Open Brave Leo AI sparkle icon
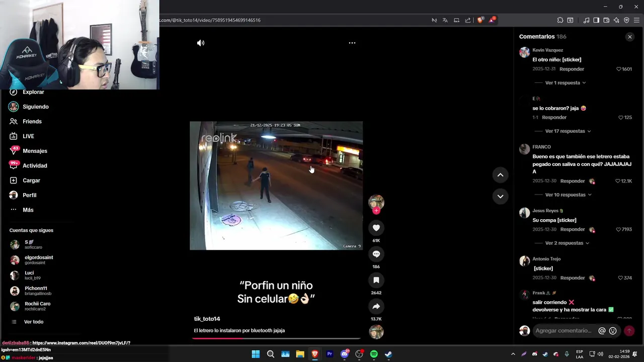This screenshot has height=362, width=644. (x=616, y=20)
